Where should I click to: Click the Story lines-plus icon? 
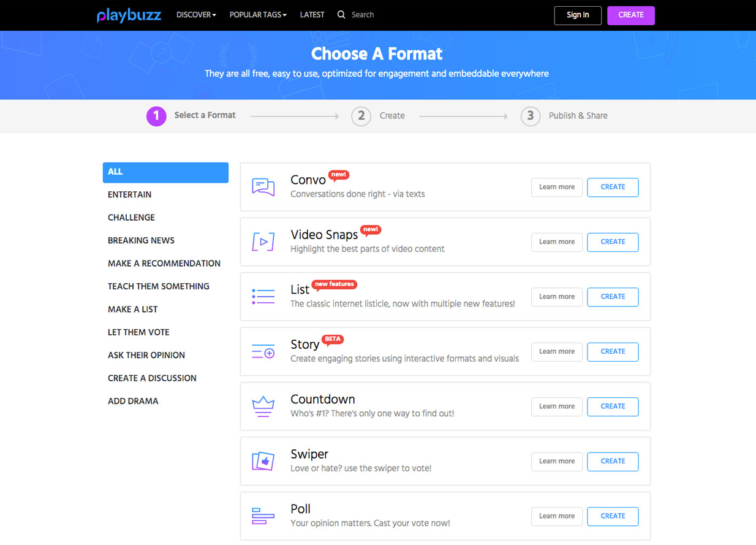(263, 351)
